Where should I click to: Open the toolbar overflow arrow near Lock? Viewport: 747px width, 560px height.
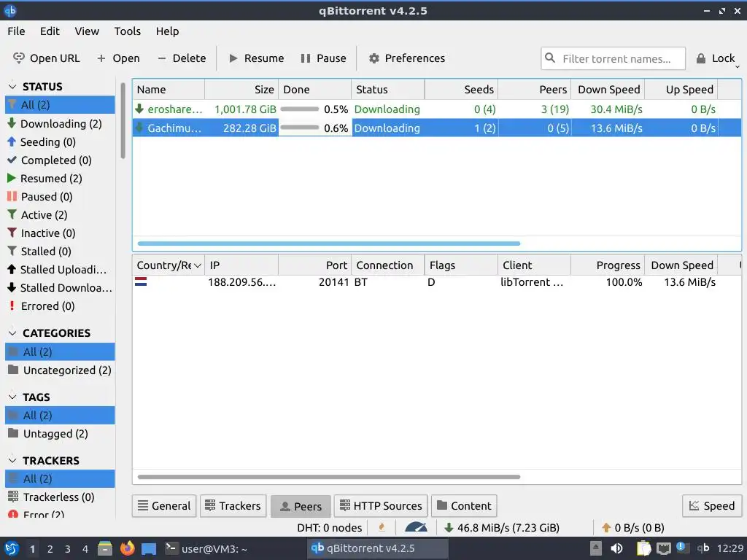738,66
